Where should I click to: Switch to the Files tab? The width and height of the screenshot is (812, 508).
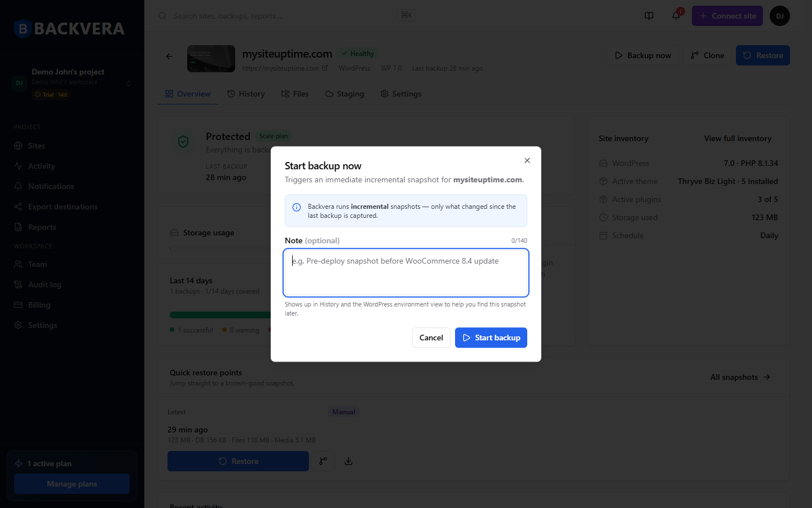pyautogui.click(x=295, y=94)
